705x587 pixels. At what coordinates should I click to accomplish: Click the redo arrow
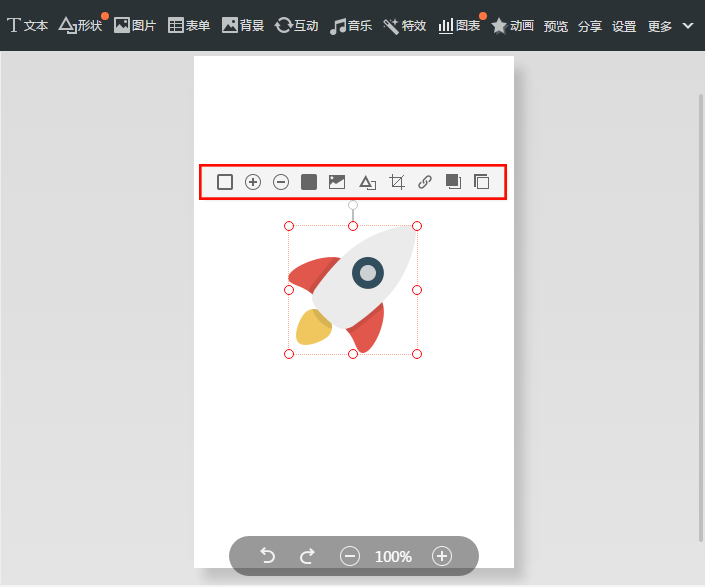pyautogui.click(x=308, y=556)
